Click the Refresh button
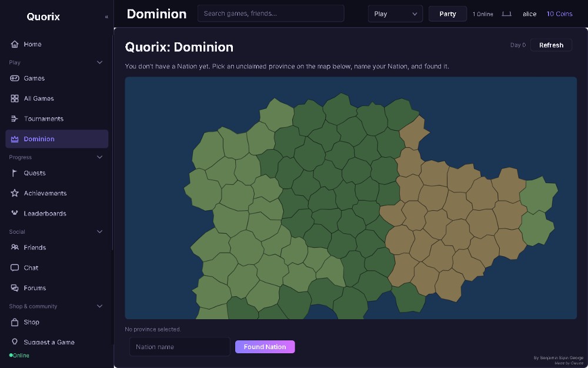588x368 pixels. click(x=551, y=45)
